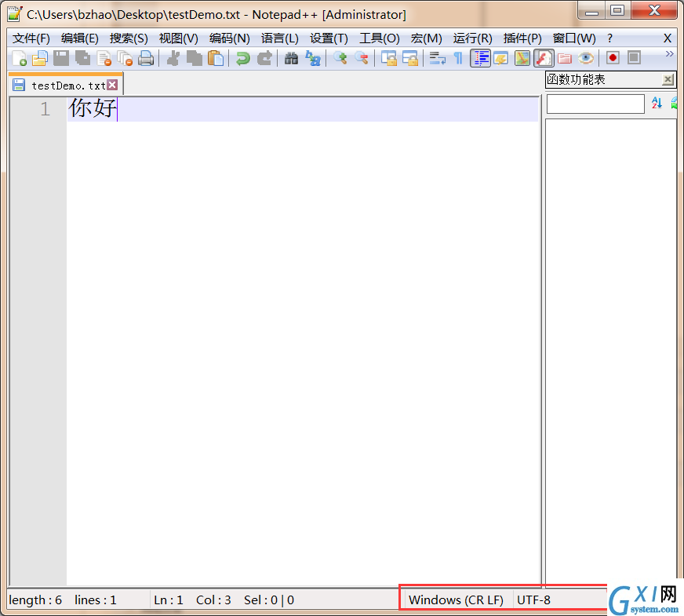Image resolution: width=684 pixels, height=616 pixels.
Task: Open the ? help menu
Action: (609, 38)
